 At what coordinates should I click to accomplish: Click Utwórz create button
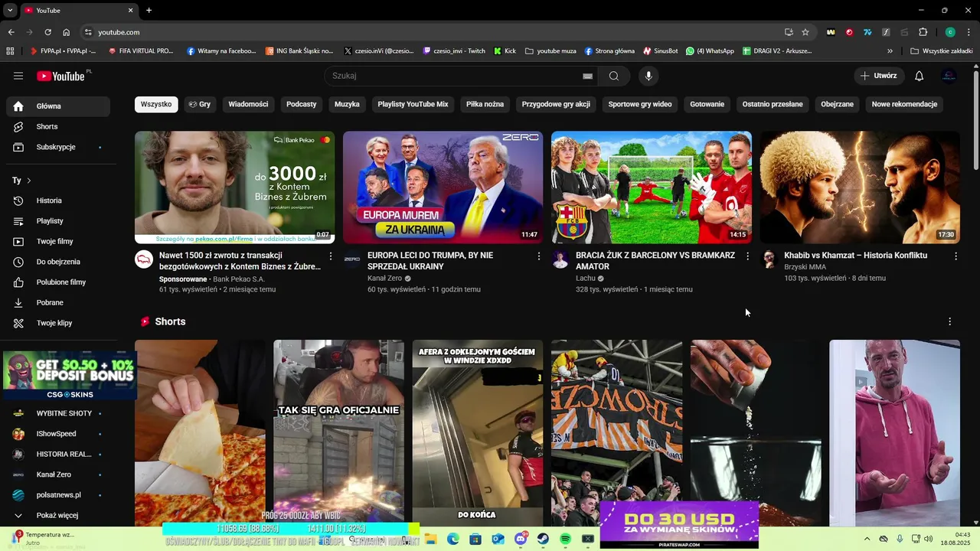(879, 76)
